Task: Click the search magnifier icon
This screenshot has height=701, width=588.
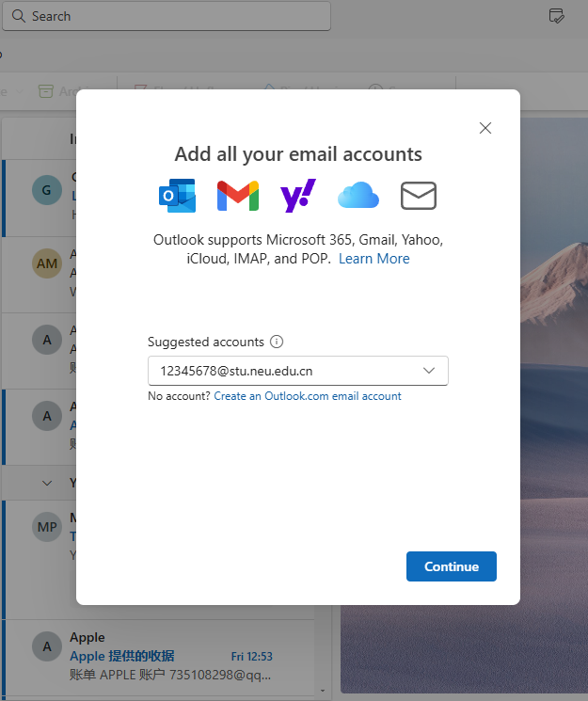Action: click(x=18, y=16)
